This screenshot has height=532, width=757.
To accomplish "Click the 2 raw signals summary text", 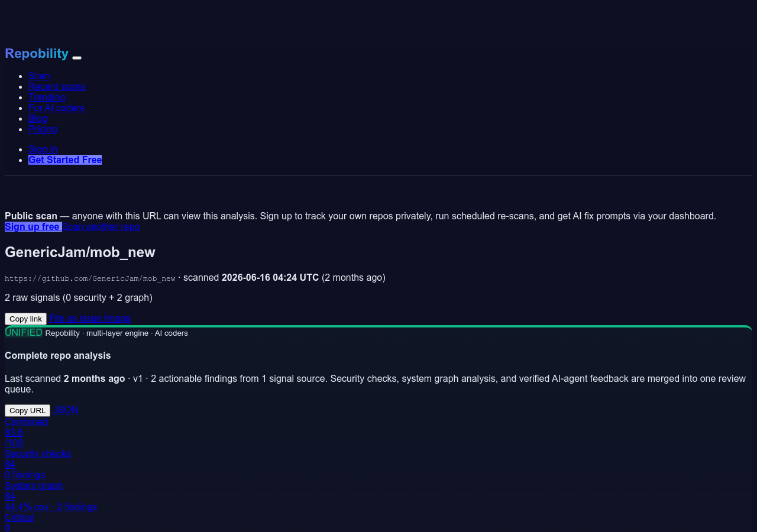I will [79, 297].
